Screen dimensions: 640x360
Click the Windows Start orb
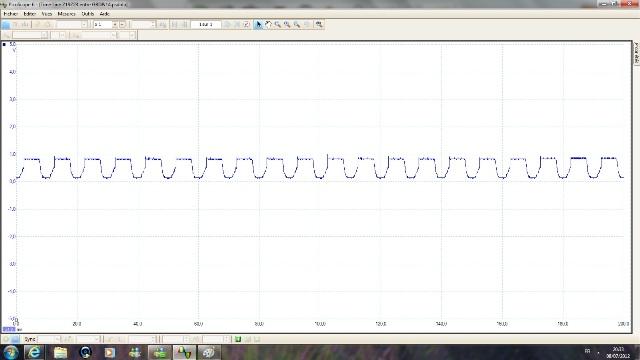point(11,352)
